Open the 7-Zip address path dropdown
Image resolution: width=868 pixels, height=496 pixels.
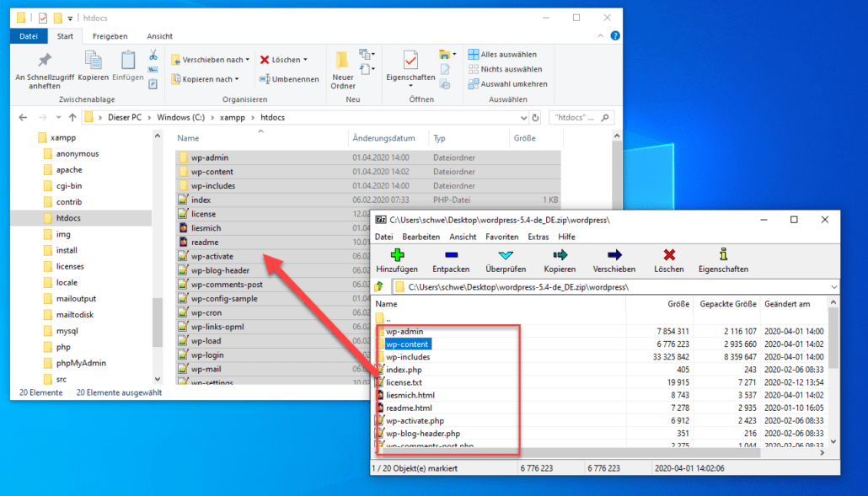click(x=833, y=287)
